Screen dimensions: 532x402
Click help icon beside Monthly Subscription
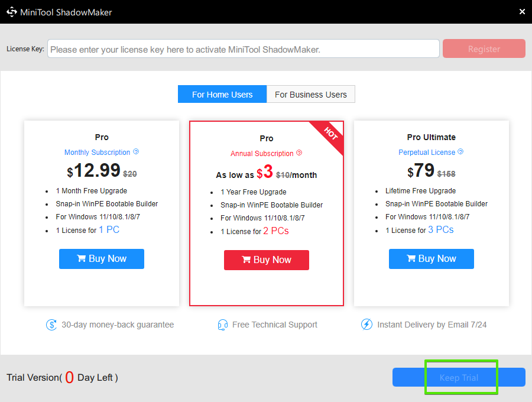(136, 152)
